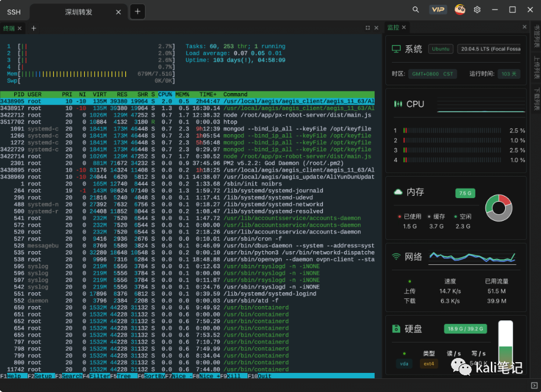Click the network traffic line graph
The width and height of the screenshot is (541, 392).
[472, 258]
